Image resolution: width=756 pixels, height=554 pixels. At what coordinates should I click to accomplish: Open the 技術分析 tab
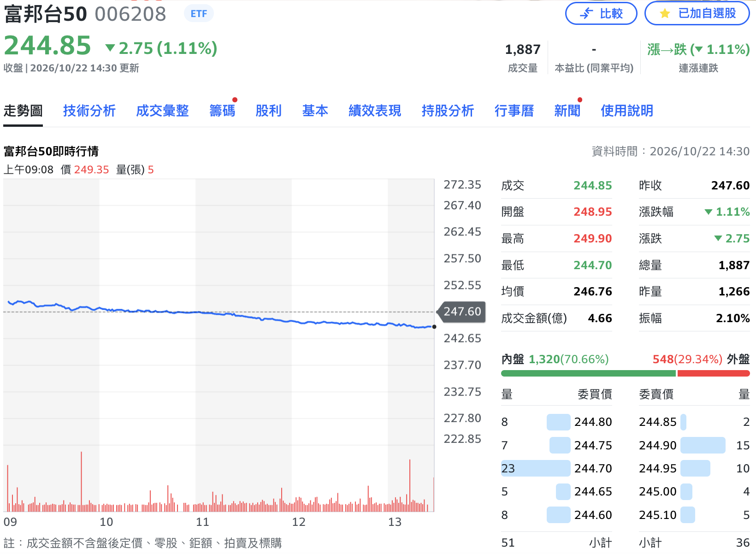89,111
